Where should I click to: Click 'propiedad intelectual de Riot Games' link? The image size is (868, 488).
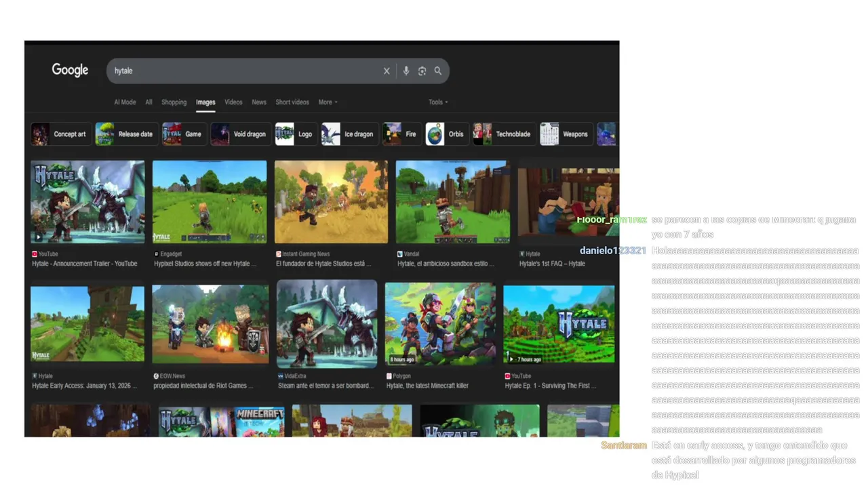[203, 386]
